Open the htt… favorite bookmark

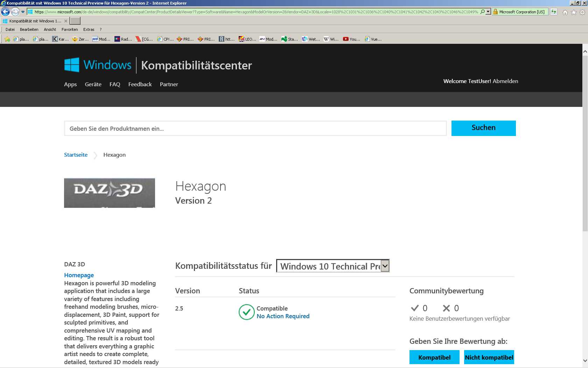coord(227,39)
